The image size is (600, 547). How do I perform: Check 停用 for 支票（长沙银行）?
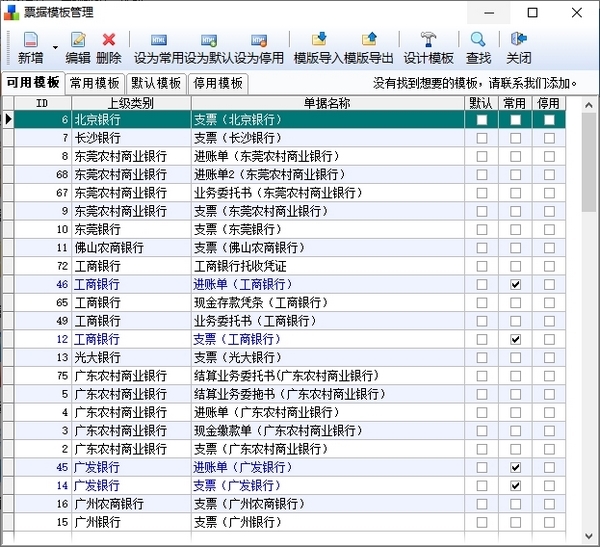pos(549,138)
